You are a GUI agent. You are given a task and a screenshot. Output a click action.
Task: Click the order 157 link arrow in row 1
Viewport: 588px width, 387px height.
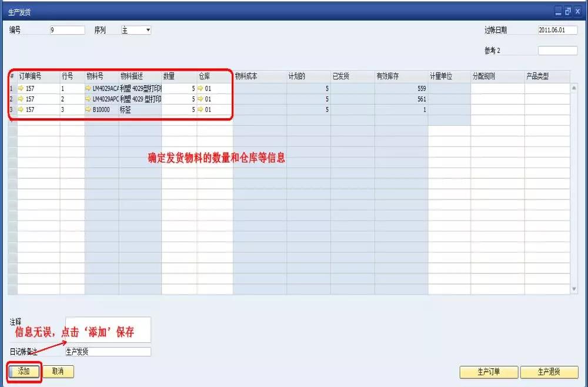(x=21, y=89)
